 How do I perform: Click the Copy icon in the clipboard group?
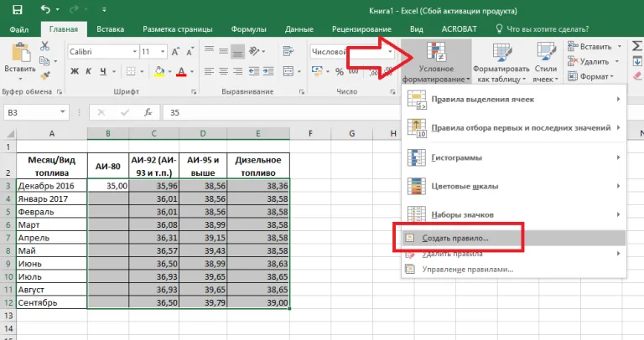(44, 61)
